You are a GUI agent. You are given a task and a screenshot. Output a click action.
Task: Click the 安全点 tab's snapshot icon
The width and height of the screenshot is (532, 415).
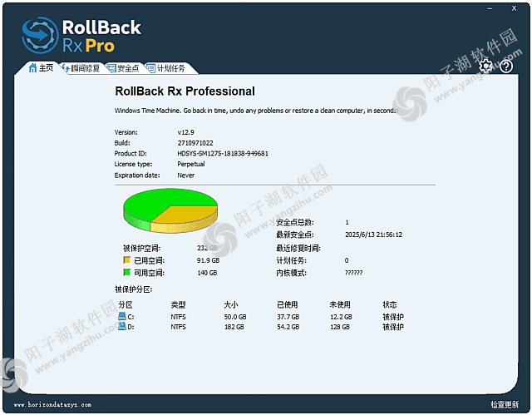pyautogui.click(x=111, y=68)
